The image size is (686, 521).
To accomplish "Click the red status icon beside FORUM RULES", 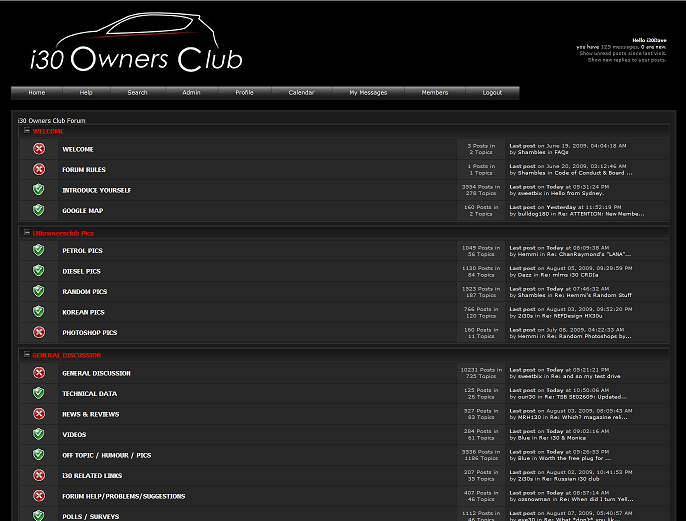I will (39, 169).
